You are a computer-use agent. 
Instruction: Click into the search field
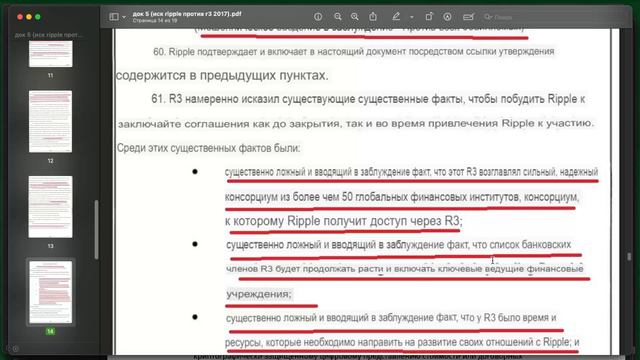tap(515, 17)
